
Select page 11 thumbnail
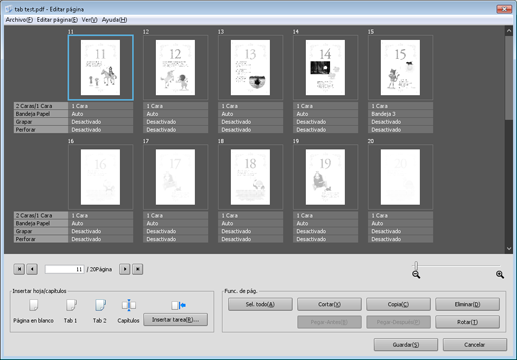pyautogui.click(x=101, y=68)
